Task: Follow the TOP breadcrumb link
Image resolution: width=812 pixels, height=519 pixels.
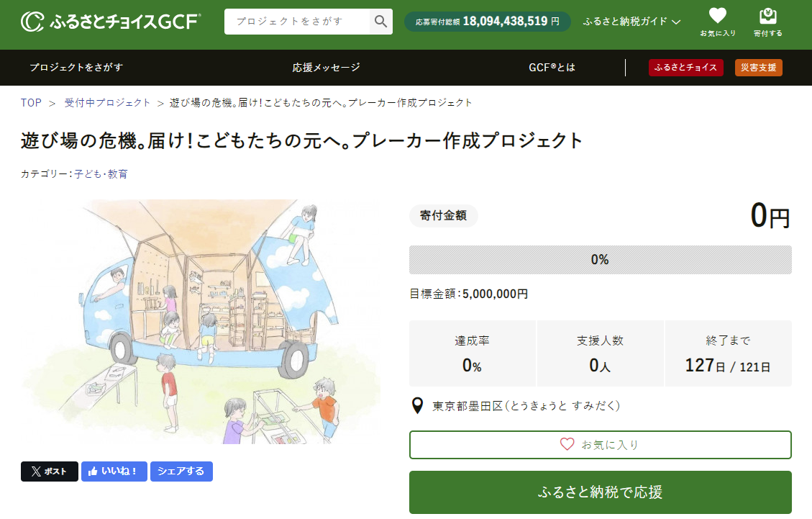Action: click(x=31, y=103)
